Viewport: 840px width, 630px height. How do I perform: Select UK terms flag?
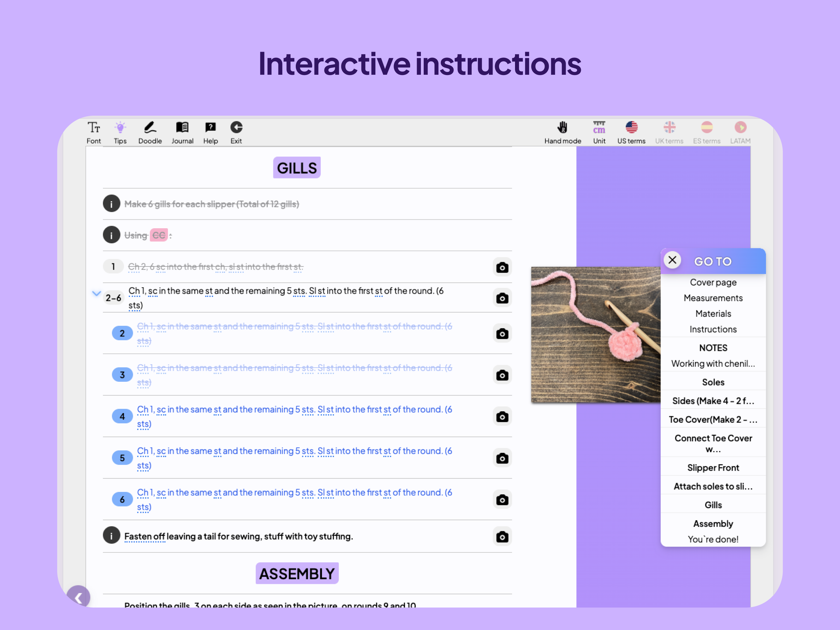669,132
